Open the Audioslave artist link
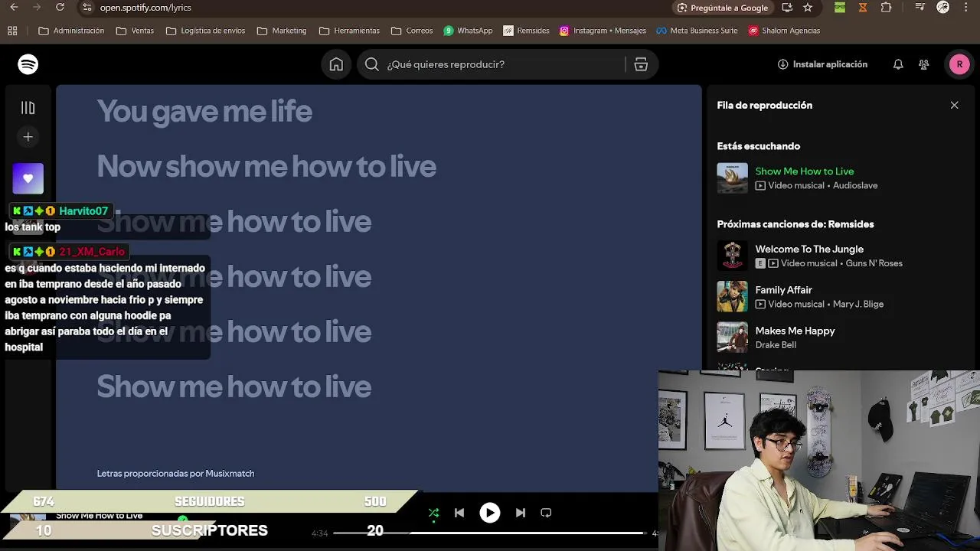This screenshot has width=980, height=551. coord(855,185)
